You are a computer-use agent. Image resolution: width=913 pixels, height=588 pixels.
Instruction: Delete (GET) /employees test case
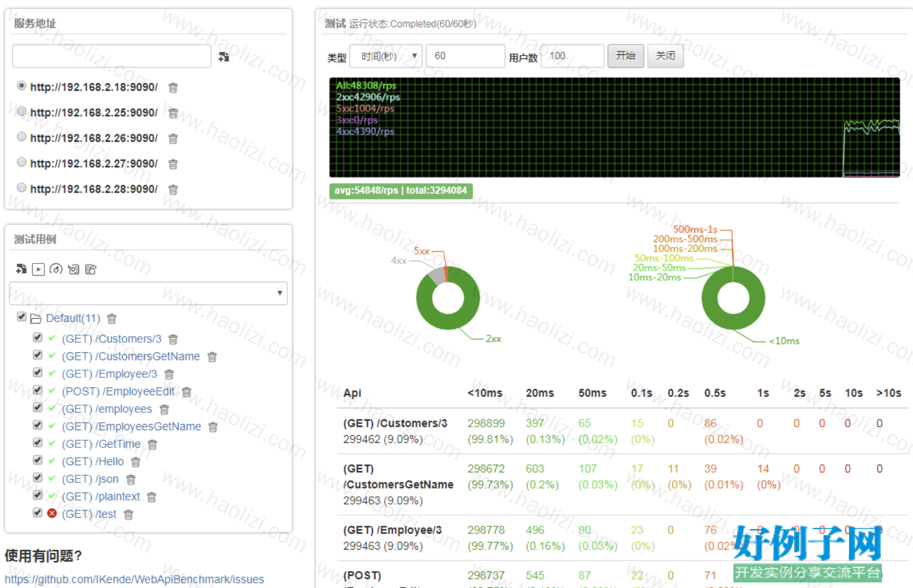164,410
